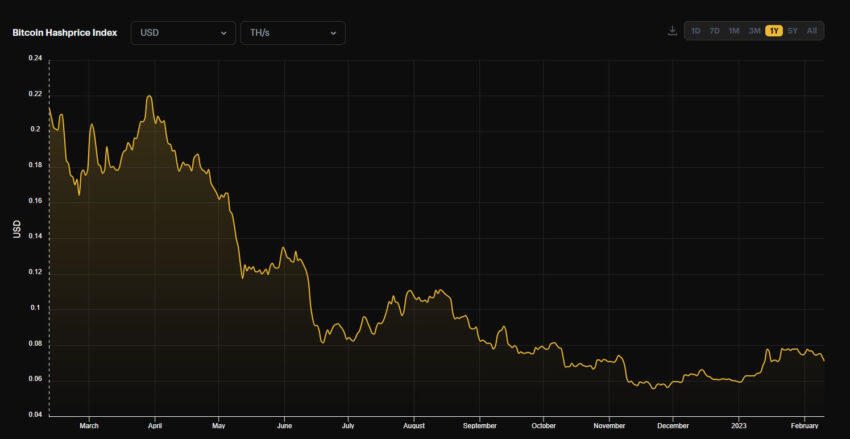The image size is (850, 439).
Task: Select the 1D time range
Action: click(696, 31)
